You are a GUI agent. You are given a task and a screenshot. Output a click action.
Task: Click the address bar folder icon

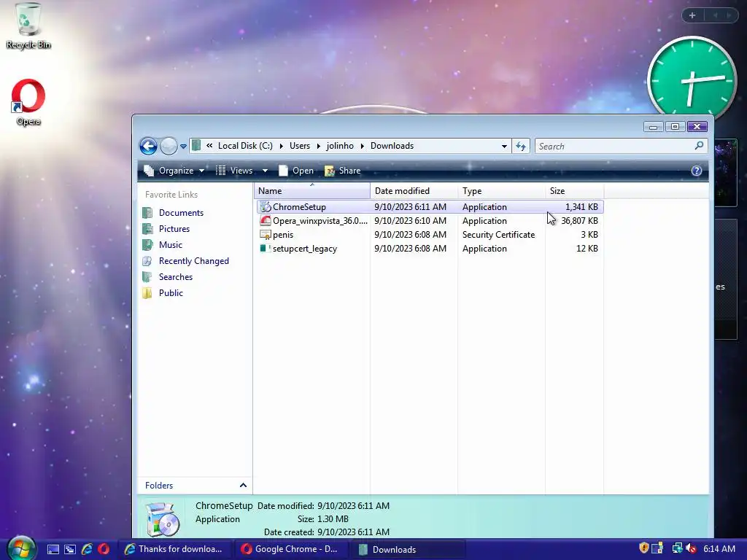tap(196, 146)
